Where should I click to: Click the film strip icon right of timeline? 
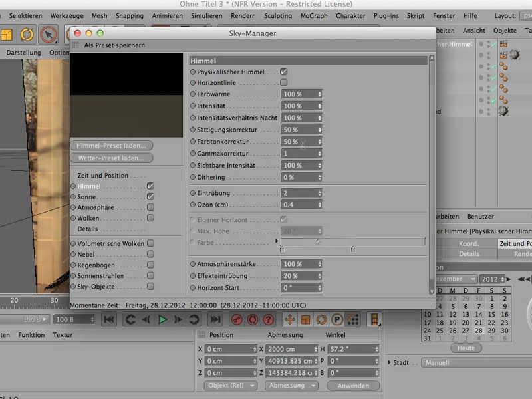pos(376,320)
